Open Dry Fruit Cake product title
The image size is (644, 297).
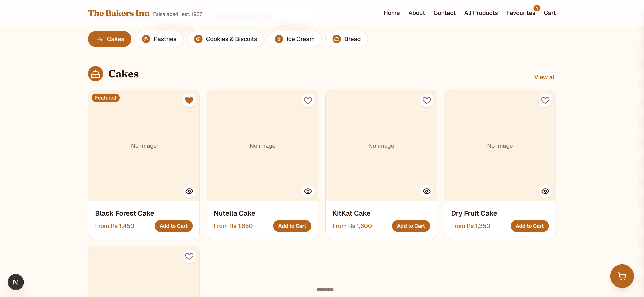point(474,213)
